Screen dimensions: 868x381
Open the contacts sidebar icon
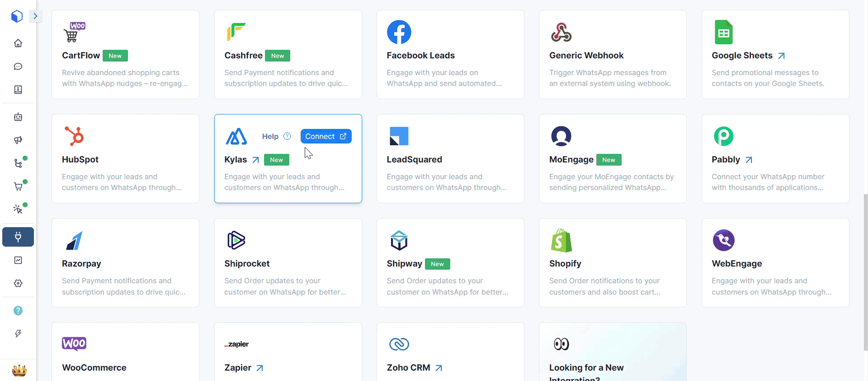(x=18, y=90)
